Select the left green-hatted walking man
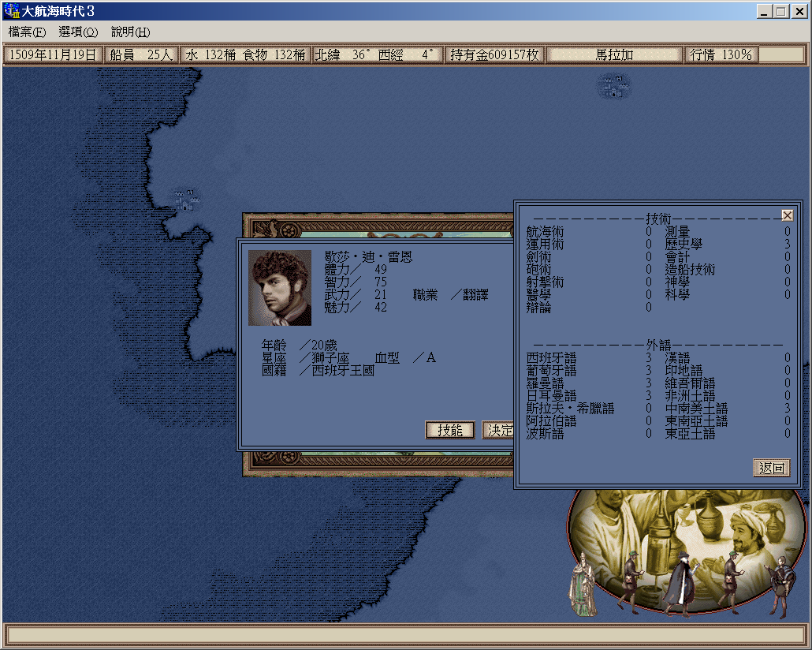The height and width of the screenshot is (650, 812). coord(631,582)
